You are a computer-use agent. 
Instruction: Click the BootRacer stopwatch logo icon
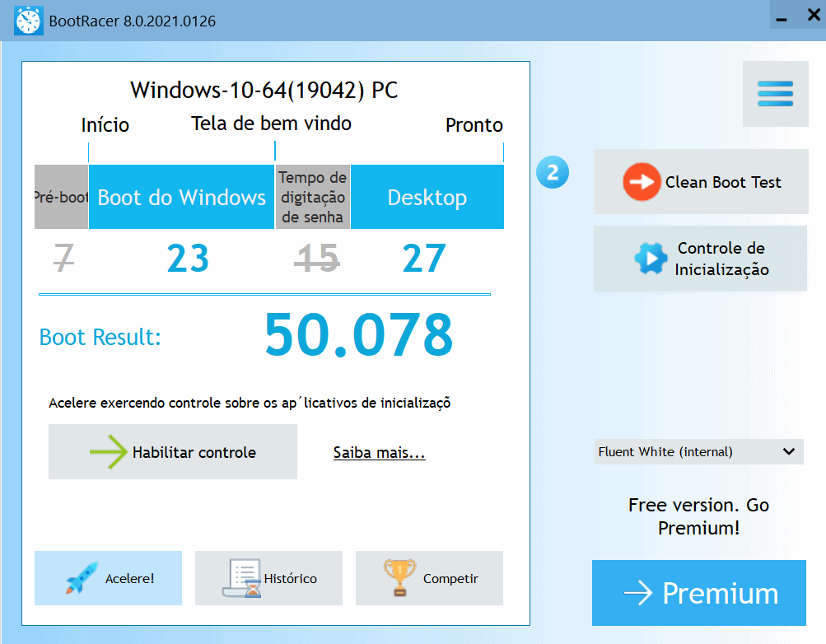(x=29, y=21)
